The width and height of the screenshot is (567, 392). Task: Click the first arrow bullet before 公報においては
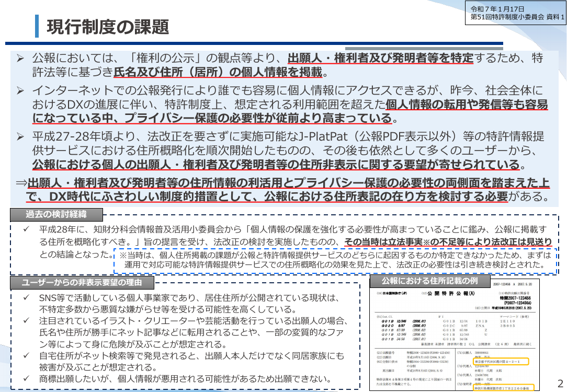click(x=20, y=58)
